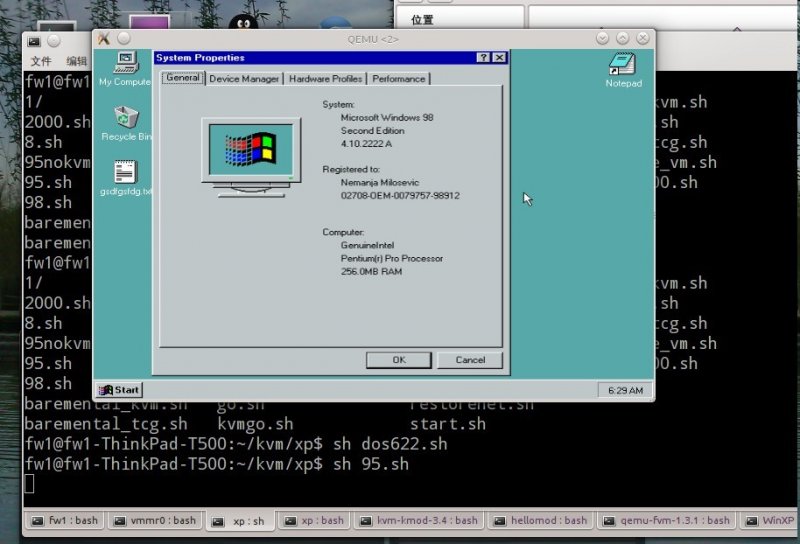The image size is (800, 544).
Task: Close the System Properties dialog with X
Action: pyautogui.click(x=499, y=58)
